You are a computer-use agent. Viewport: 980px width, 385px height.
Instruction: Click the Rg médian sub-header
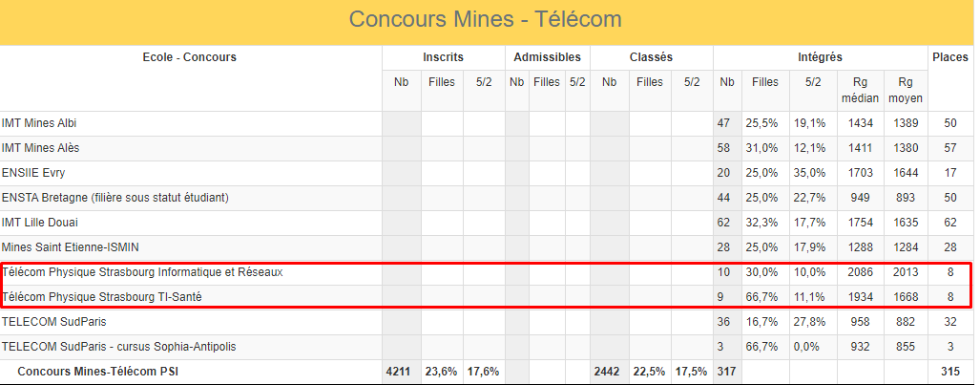[x=860, y=90]
